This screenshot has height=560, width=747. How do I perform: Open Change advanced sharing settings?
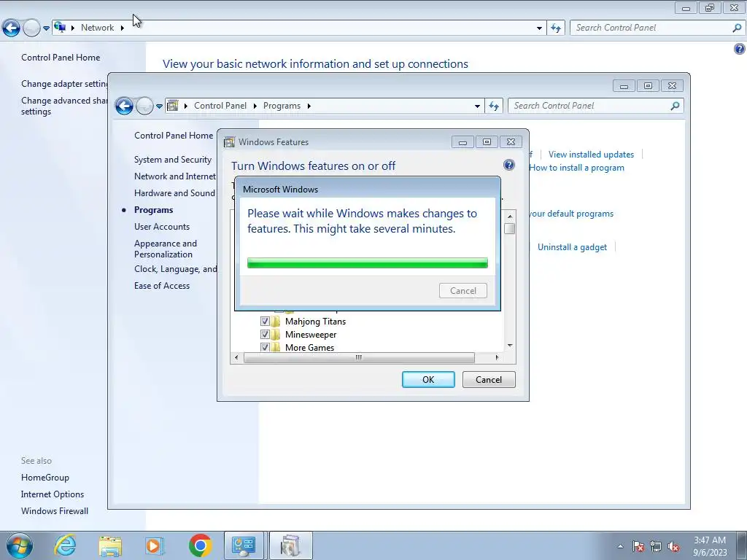64,106
